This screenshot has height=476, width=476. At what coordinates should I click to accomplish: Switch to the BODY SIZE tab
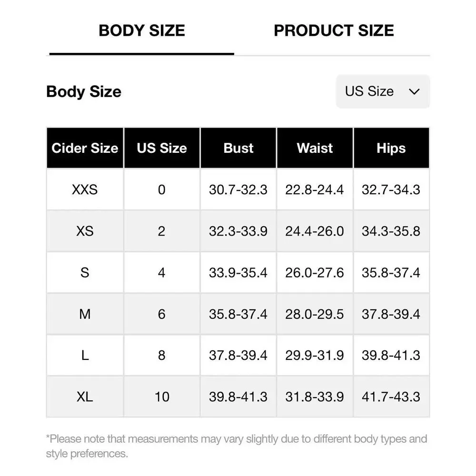pyautogui.click(x=142, y=31)
